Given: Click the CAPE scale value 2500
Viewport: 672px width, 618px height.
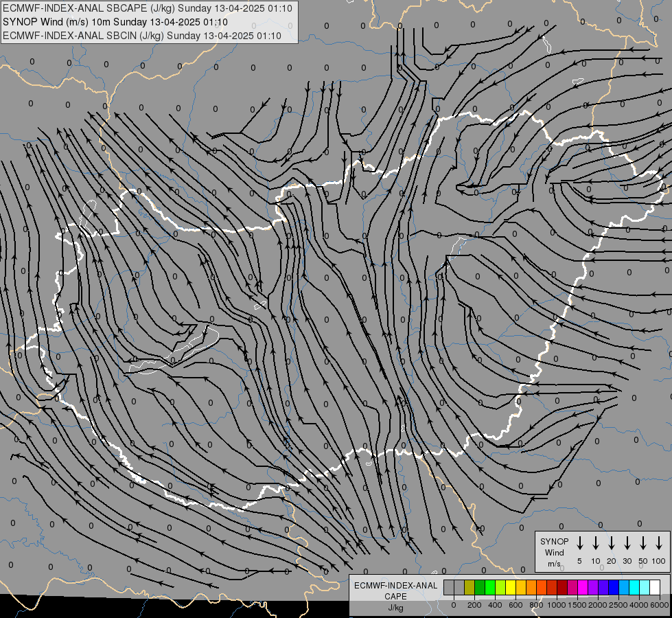Looking at the screenshot, I should pyautogui.click(x=618, y=605).
